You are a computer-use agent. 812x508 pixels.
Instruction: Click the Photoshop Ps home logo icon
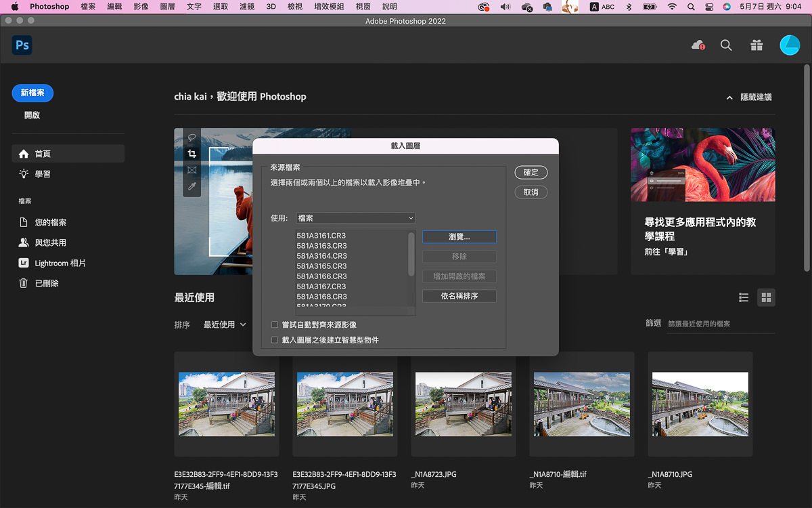tap(22, 45)
